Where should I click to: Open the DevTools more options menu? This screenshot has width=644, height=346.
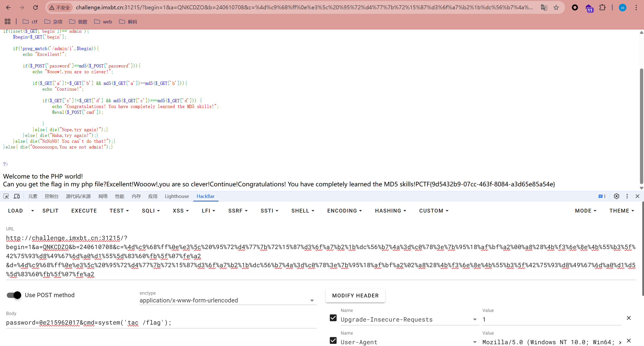tap(627, 196)
